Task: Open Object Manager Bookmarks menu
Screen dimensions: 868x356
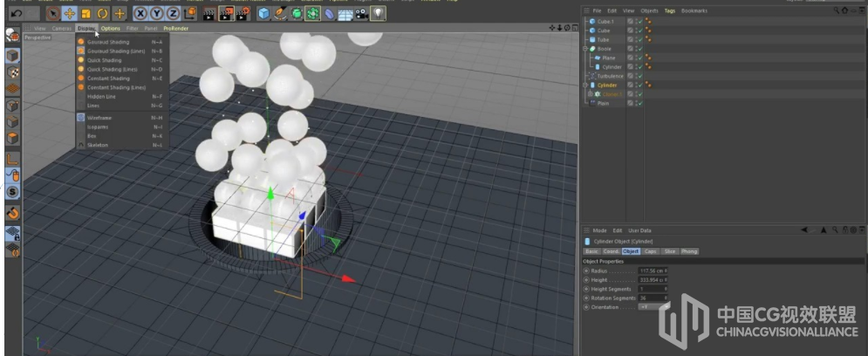Action: [694, 10]
